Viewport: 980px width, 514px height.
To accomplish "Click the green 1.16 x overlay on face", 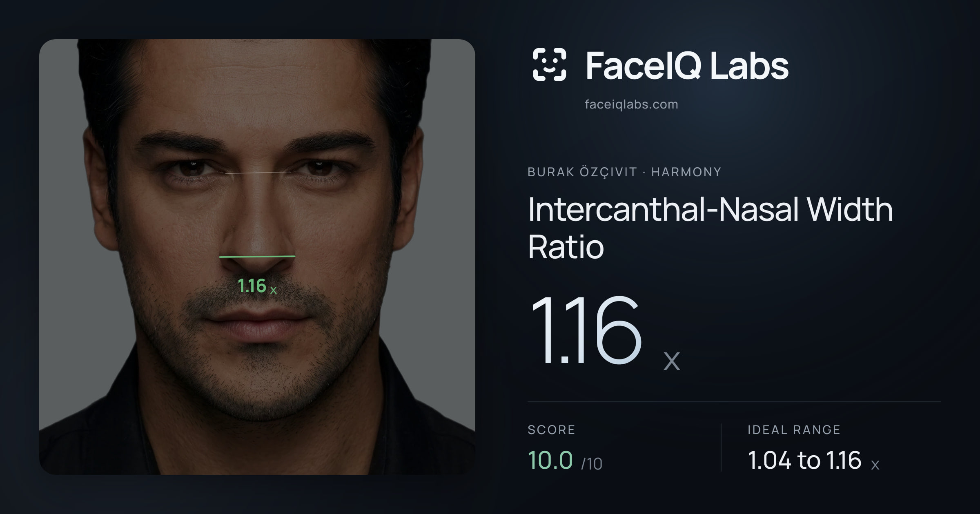I will click(x=257, y=286).
